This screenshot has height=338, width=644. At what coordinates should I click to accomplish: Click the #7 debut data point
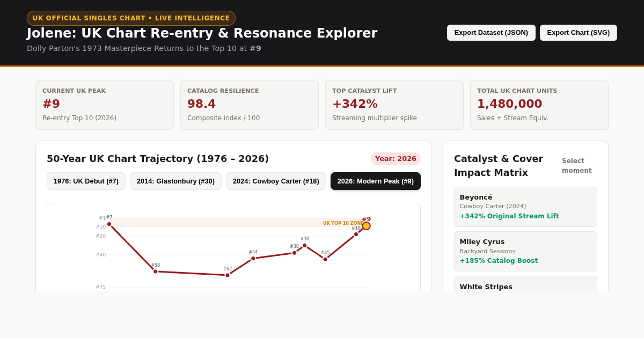tap(109, 224)
